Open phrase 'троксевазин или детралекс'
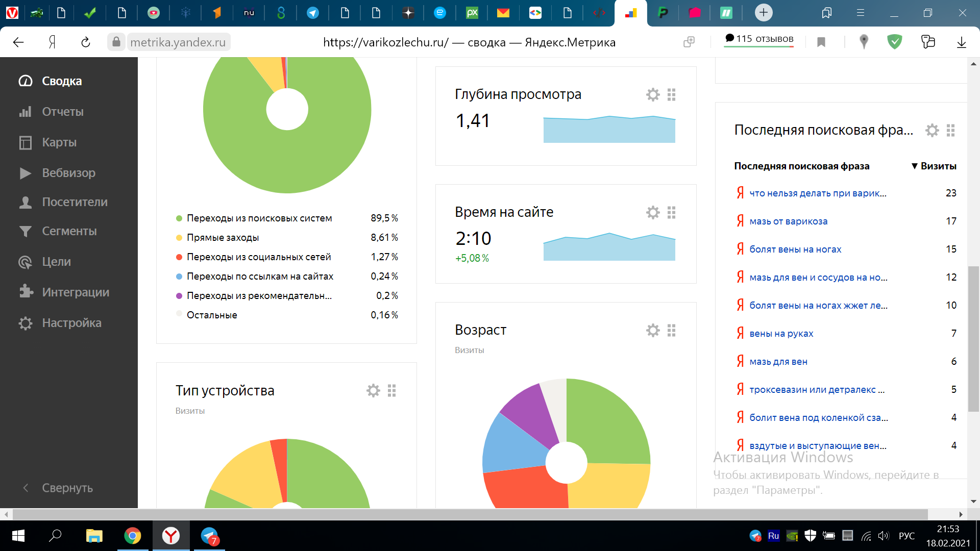The width and height of the screenshot is (980, 551). point(817,390)
